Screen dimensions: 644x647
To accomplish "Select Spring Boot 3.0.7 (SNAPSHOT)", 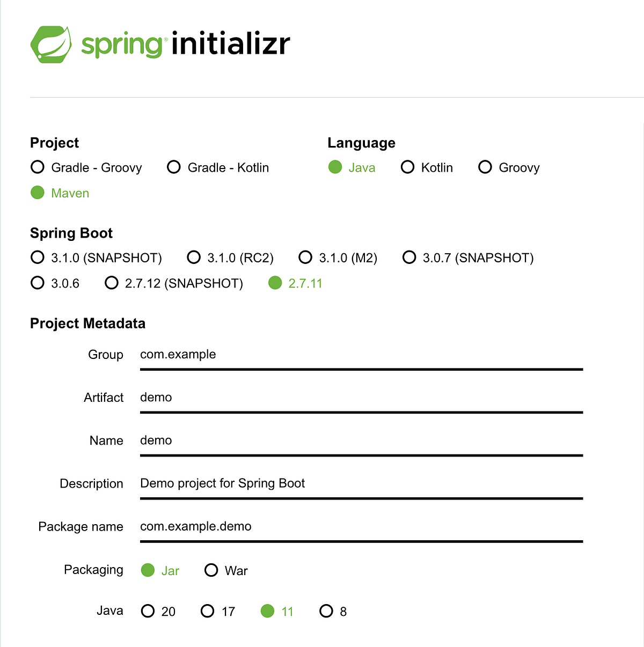I will point(409,257).
